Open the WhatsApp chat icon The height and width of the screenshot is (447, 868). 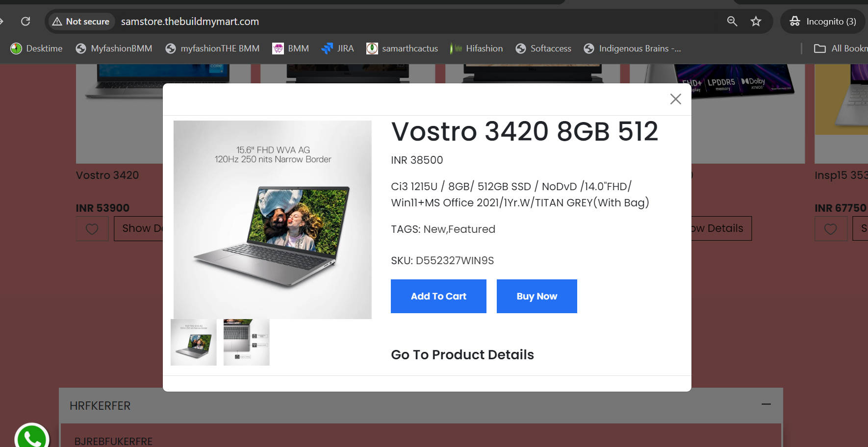(x=32, y=436)
